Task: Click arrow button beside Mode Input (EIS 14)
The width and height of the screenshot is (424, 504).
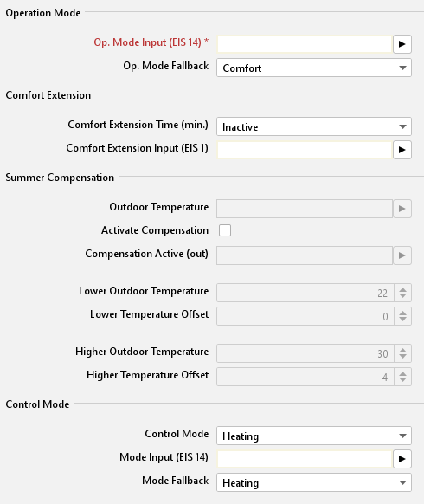Action: (402, 459)
